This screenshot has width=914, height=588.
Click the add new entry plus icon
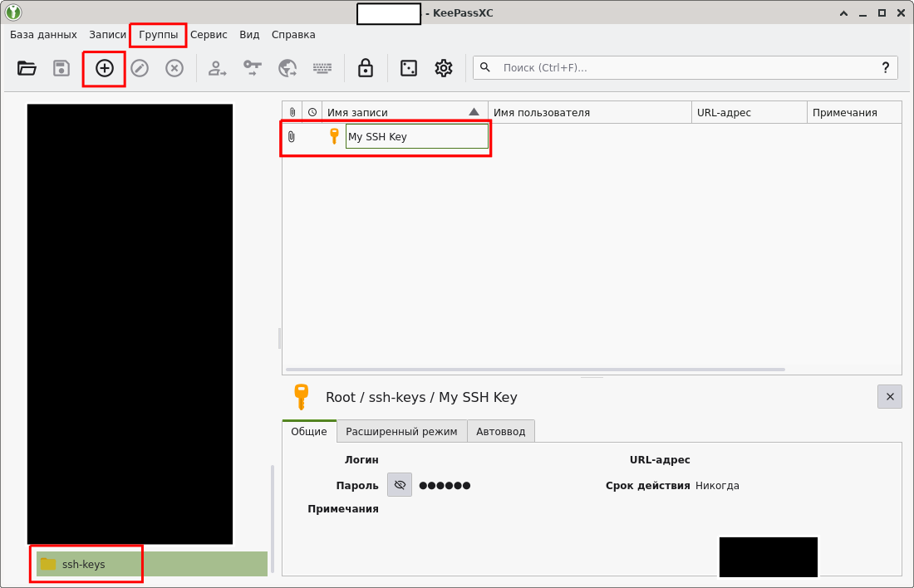click(x=105, y=68)
